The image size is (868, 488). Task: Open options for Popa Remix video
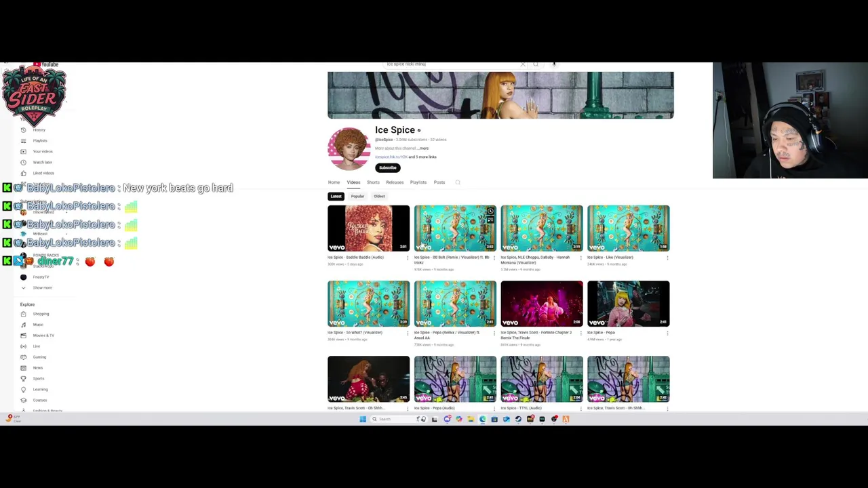tap(494, 333)
